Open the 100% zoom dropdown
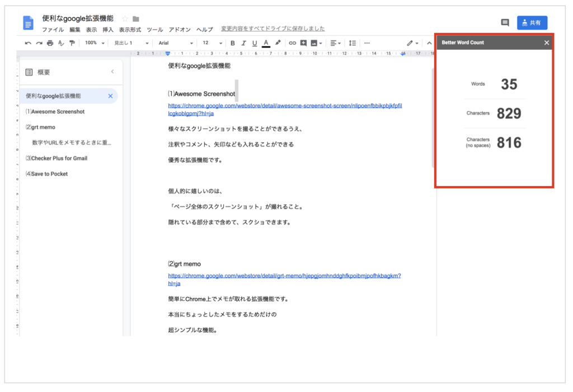 click(x=95, y=43)
